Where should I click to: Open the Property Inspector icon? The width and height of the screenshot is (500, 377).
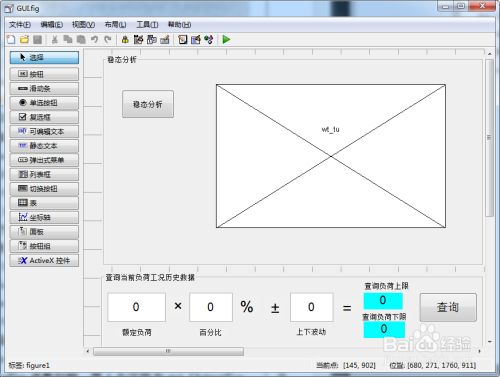pyautogui.click(x=196, y=40)
